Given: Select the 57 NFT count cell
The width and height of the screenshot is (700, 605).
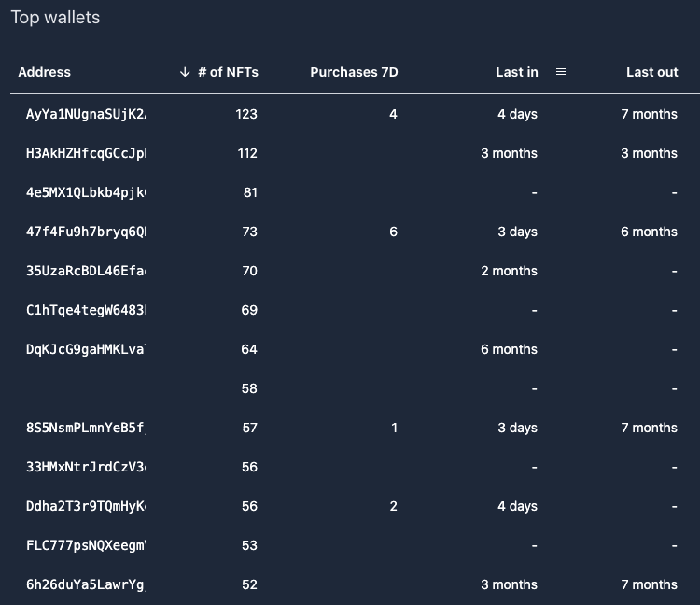Looking at the screenshot, I should point(249,429).
